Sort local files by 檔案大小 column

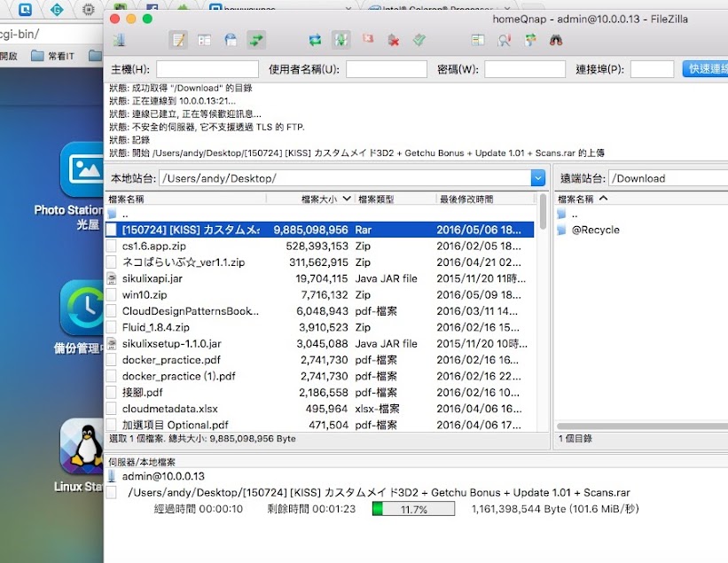[x=310, y=199]
